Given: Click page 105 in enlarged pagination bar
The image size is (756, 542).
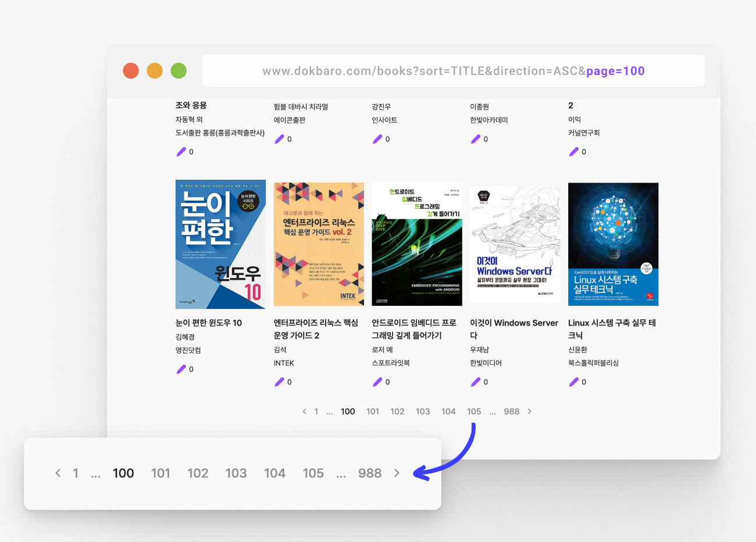Looking at the screenshot, I should [313, 473].
